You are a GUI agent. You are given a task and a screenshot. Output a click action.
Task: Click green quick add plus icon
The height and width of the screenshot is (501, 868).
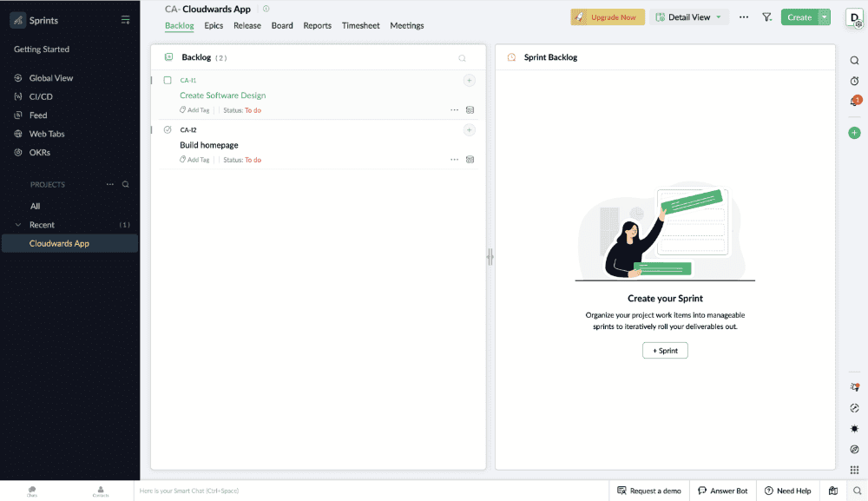point(855,133)
